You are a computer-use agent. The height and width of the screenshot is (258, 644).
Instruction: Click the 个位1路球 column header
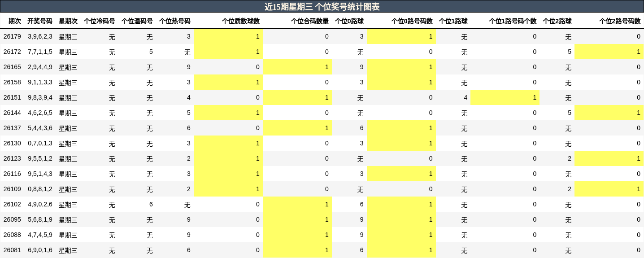coord(453,21)
